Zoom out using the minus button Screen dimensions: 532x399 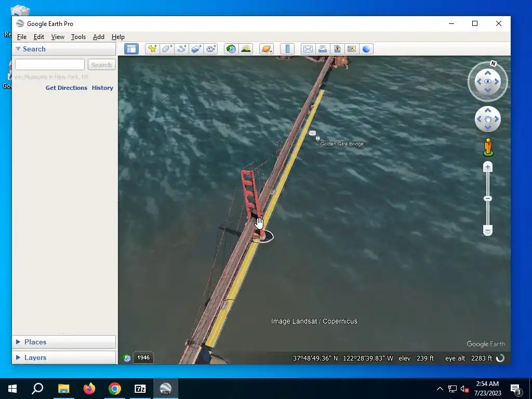click(x=487, y=230)
